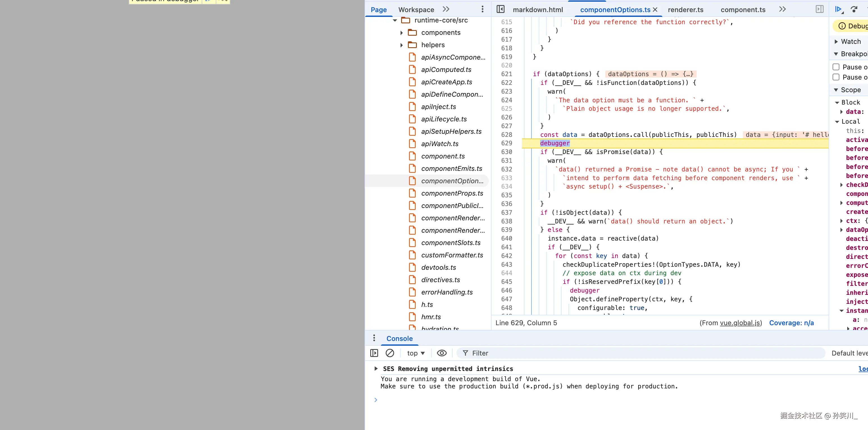Open the top JavaScript context dropdown

point(416,353)
